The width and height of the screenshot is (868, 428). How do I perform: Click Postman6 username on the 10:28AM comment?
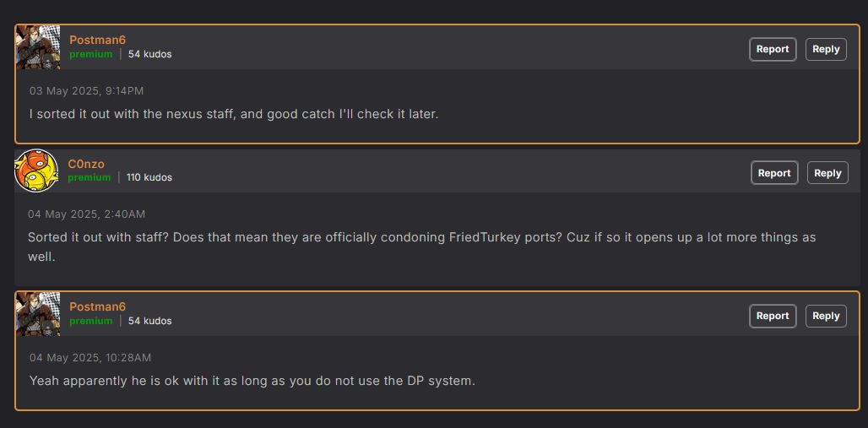point(97,306)
